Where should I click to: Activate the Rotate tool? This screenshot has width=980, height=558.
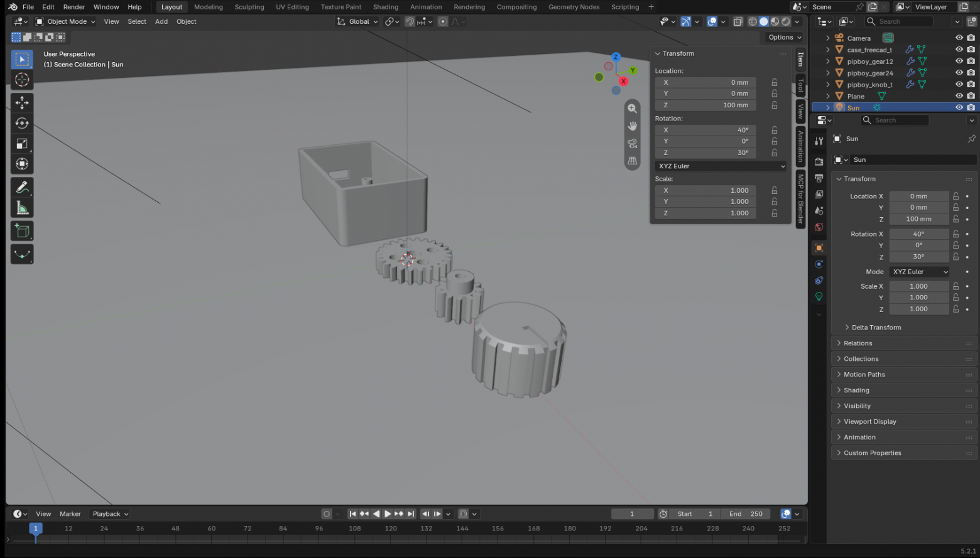point(22,123)
